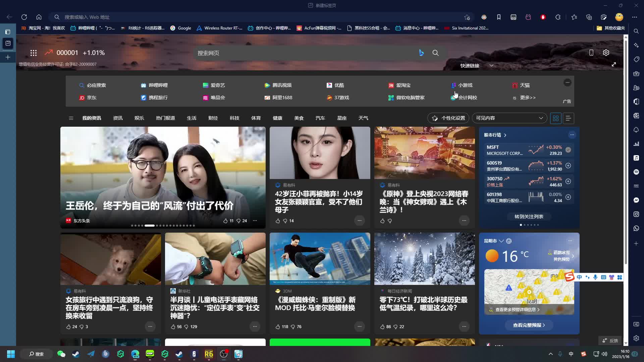The width and height of the screenshot is (644, 362).
Task: Switch feed to grid view layout
Action: (x=556, y=118)
